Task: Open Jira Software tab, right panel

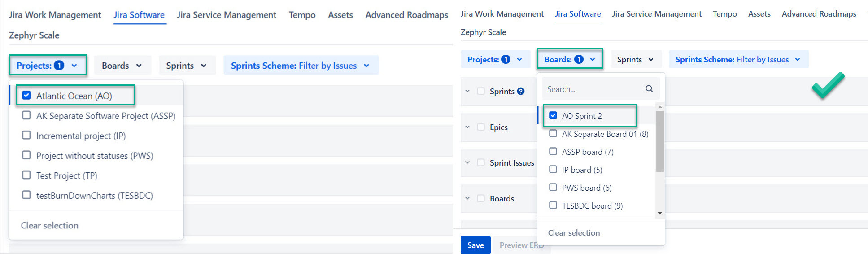Action: (578, 14)
